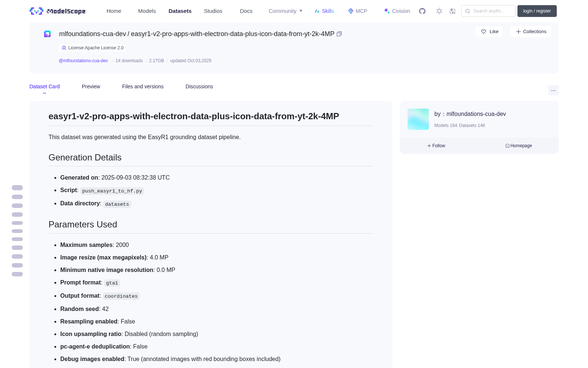Click the organization gradient avatar thumbnail
This screenshot has width=588, height=368.
pyautogui.click(x=418, y=119)
